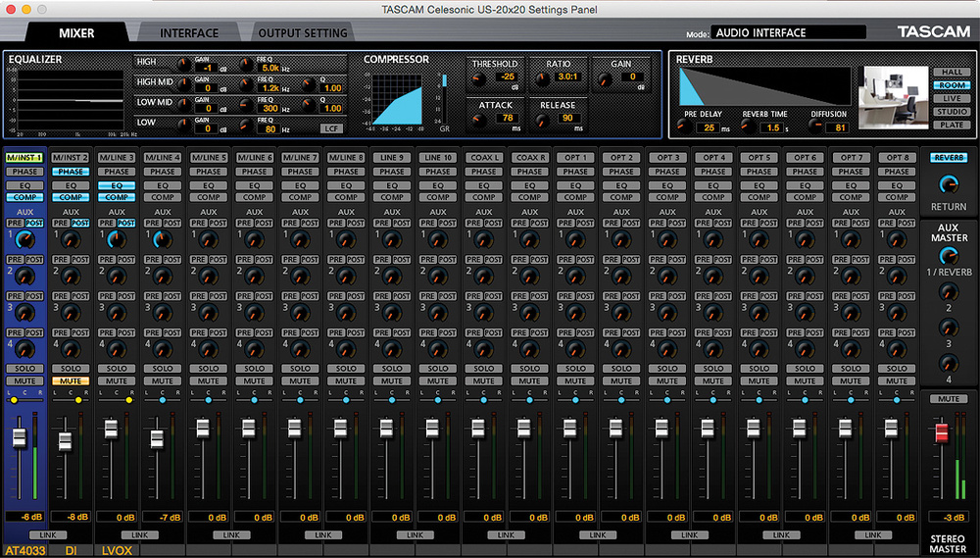
Task: Select the HALL reverb type
Action: (x=951, y=73)
